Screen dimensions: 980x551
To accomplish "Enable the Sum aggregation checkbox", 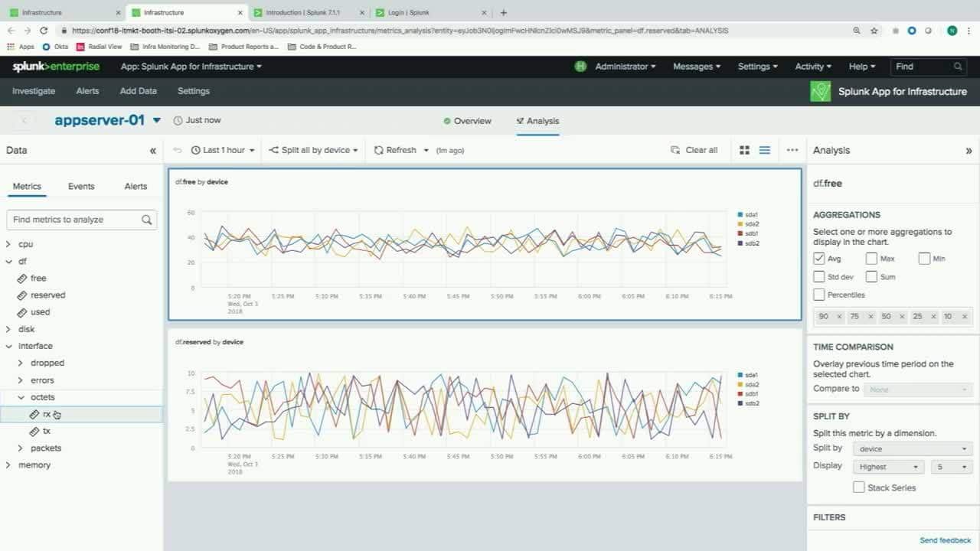I will [871, 277].
